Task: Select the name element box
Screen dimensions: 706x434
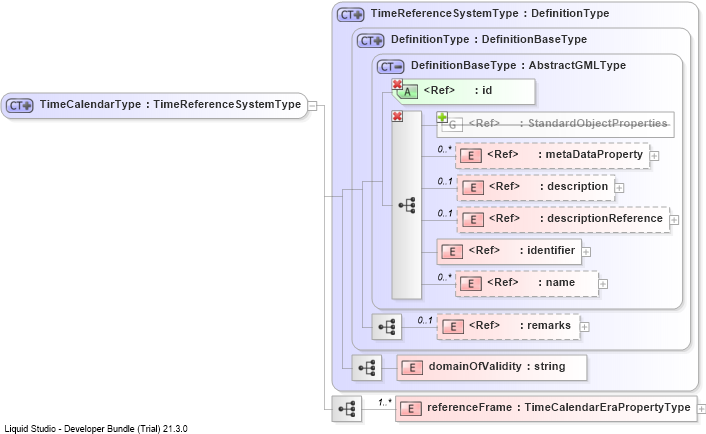Action: tap(527, 284)
